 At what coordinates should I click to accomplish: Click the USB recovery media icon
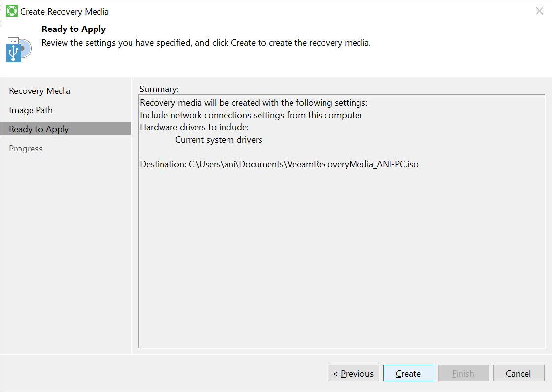[18, 50]
